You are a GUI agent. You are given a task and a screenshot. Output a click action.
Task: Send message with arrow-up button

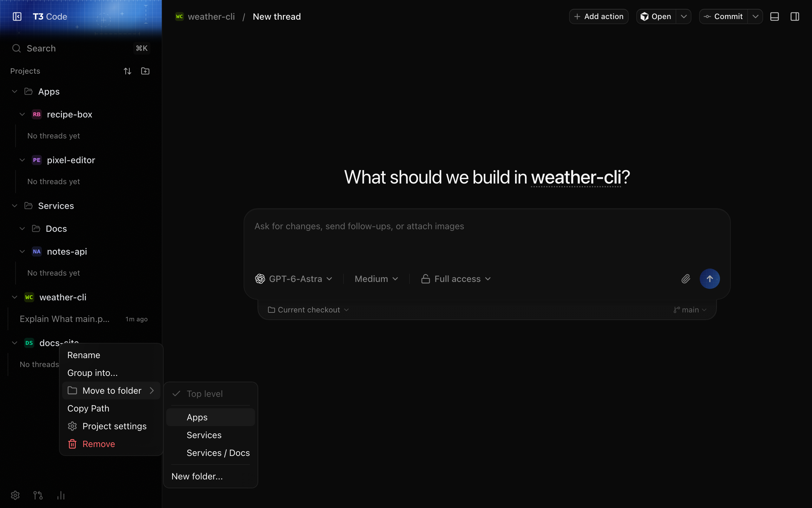710,279
